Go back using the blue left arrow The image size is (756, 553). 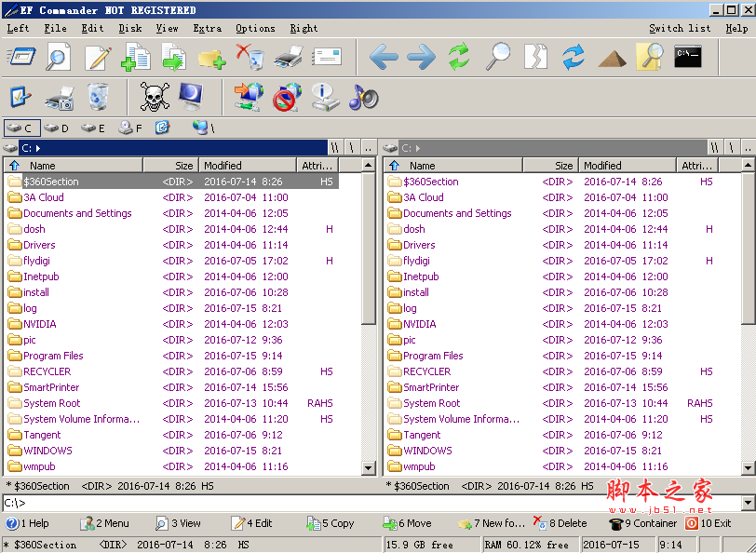384,57
